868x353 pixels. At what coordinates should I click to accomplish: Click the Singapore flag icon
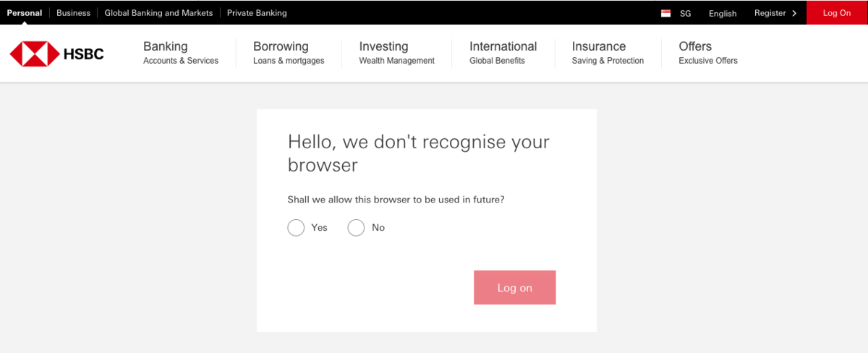pyautogui.click(x=666, y=13)
